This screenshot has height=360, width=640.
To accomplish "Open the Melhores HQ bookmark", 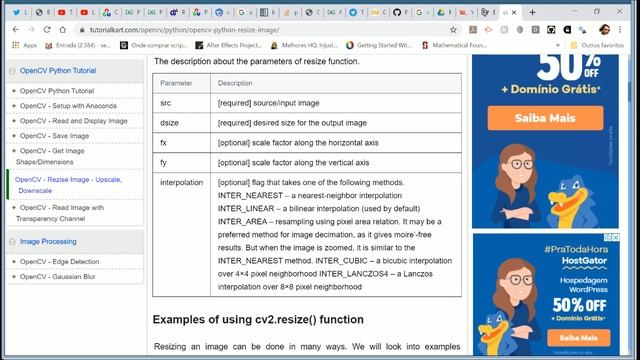I will pos(304,45).
